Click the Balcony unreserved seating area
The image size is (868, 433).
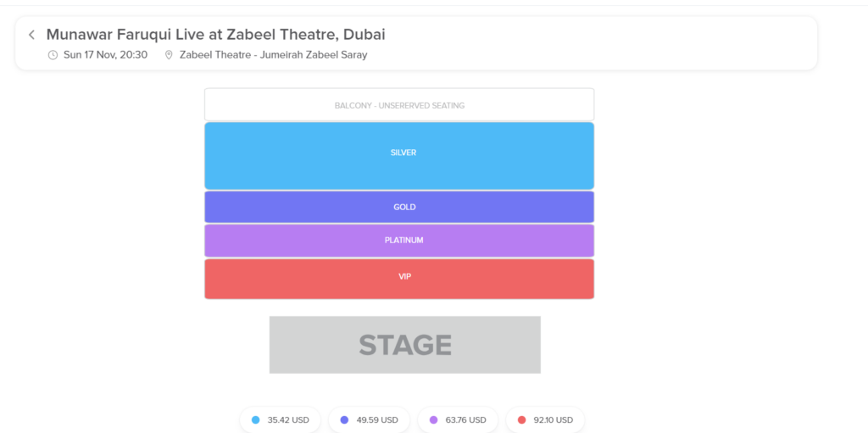pyautogui.click(x=399, y=105)
